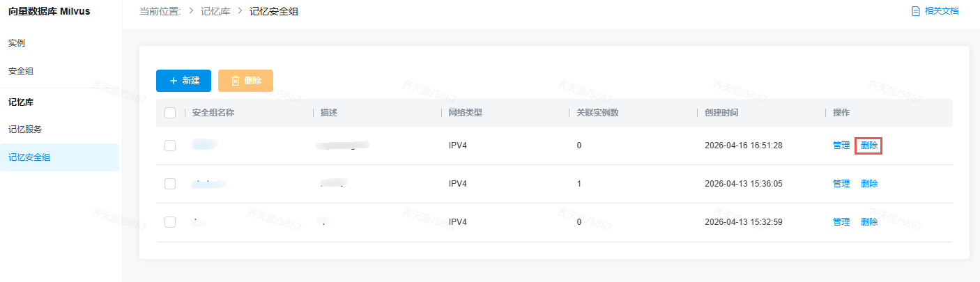Click the 安全组名称 column header
Image resolution: width=980 pixels, height=282 pixels.
click(x=213, y=113)
